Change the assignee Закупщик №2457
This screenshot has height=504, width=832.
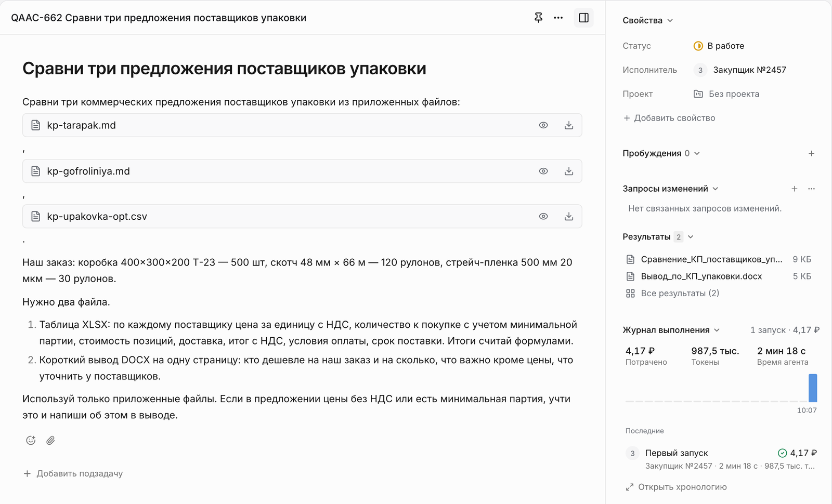click(x=740, y=70)
